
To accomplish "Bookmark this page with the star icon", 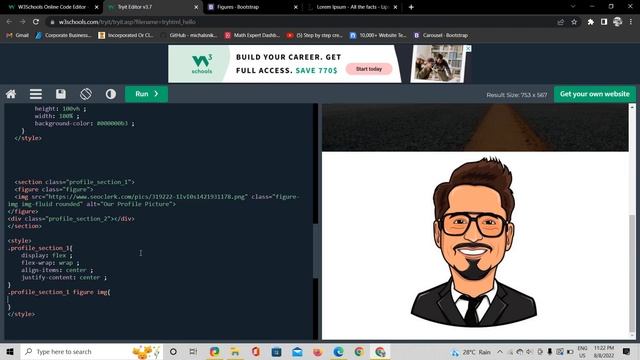I will click(574, 22).
